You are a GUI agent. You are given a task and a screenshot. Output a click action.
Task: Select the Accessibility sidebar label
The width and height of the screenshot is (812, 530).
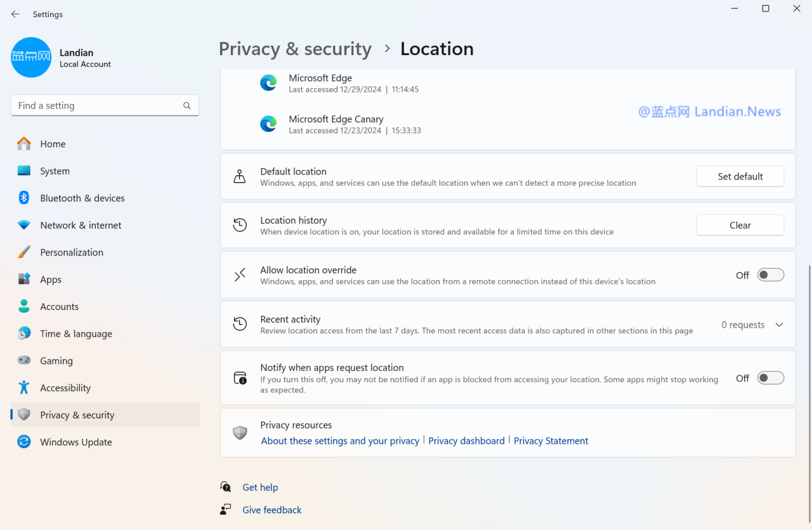(65, 388)
